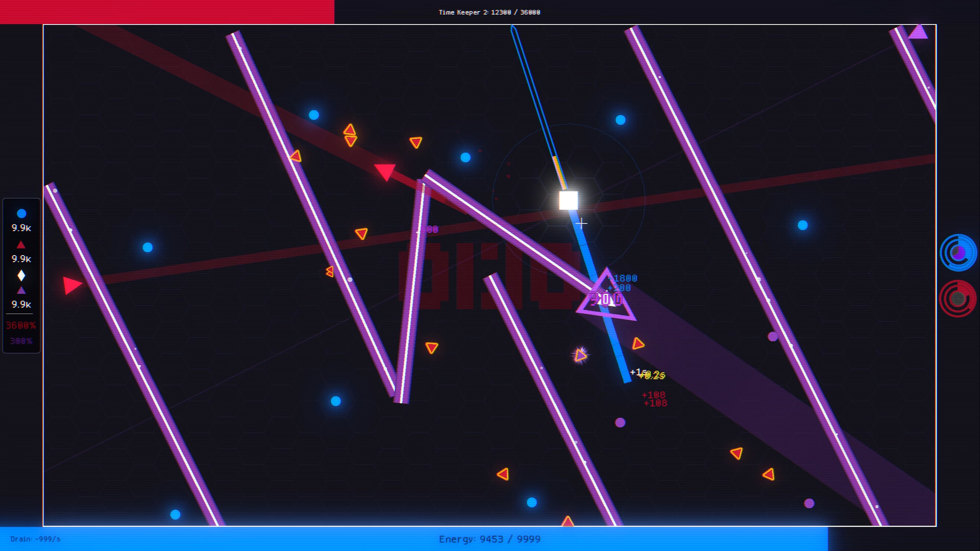Click the Energy: 9453 / 9999 text
The height and width of the screenshot is (551, 980).
(489, 539)
